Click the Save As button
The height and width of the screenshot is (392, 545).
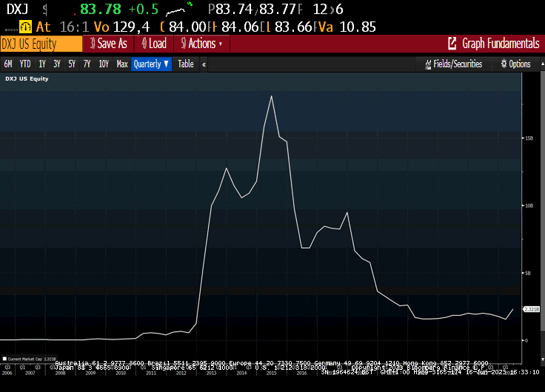[109, 44]
